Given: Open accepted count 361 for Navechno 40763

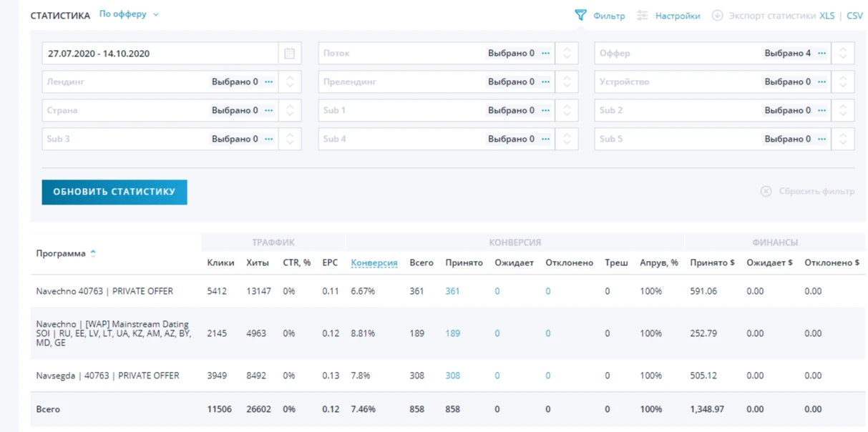Looking at the screenshot, I should tap(452, 291).
